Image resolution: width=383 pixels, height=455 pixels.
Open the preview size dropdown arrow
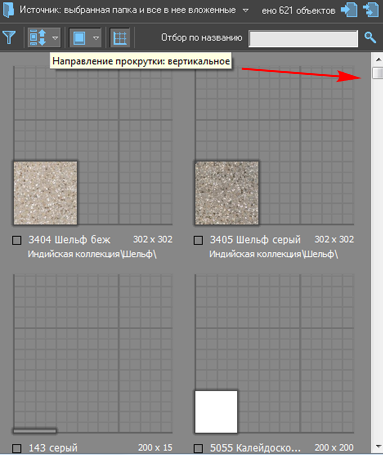tap(96, 38)
